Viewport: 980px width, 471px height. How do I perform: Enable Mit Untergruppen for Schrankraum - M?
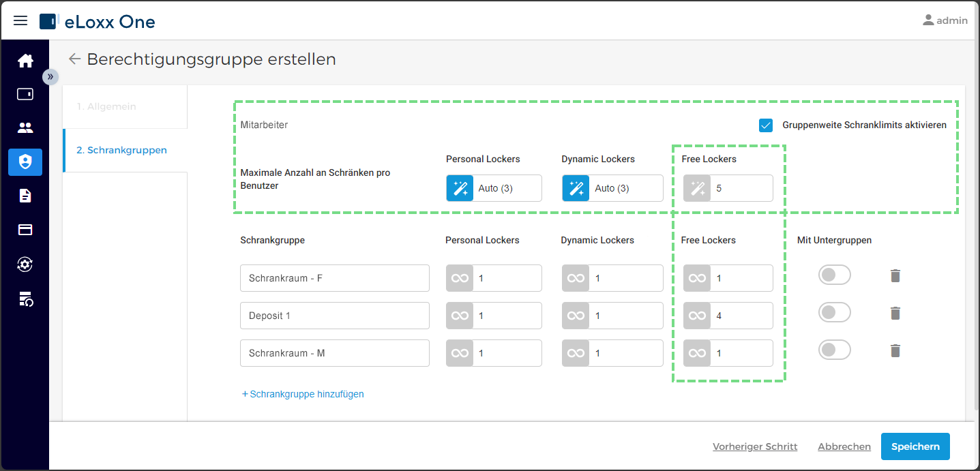[835, 350]
